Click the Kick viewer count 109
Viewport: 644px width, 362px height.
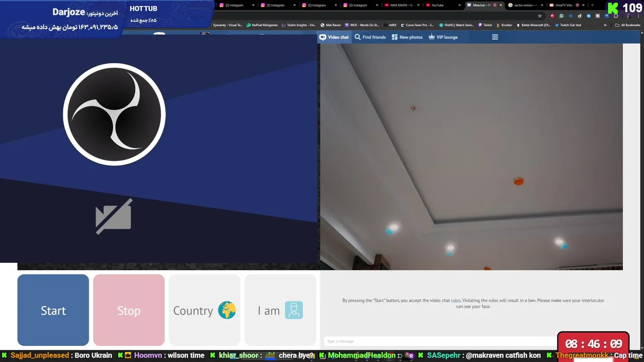632,8
